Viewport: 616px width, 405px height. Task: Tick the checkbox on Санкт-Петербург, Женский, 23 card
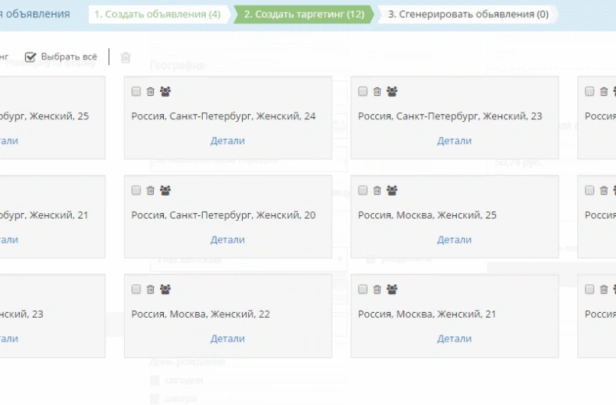[x=363, y=92]
